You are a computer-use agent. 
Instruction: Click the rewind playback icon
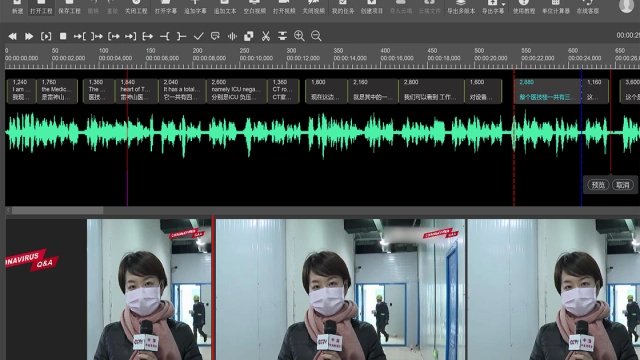coord(12,36)
